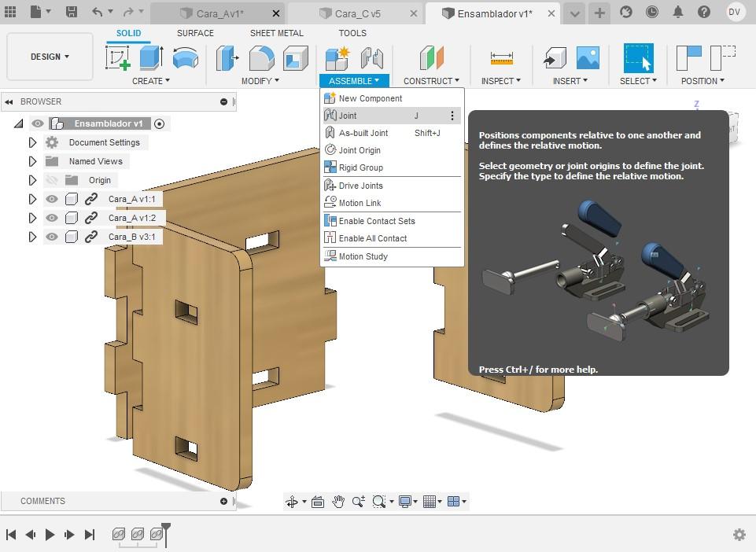The height and width of the screenshot is (552, 756).
Task: Open the INSPECT dropdown menu
Action: pos(501,81)
